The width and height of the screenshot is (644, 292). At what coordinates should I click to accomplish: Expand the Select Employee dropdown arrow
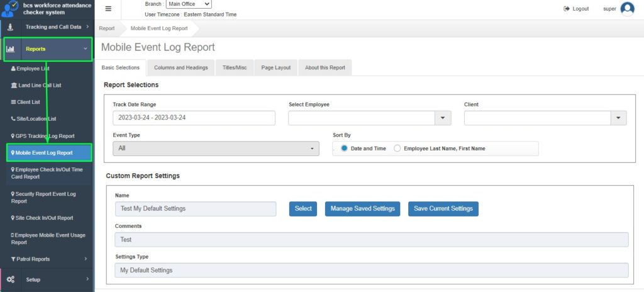pyautogui.click(x=443, y=118)
